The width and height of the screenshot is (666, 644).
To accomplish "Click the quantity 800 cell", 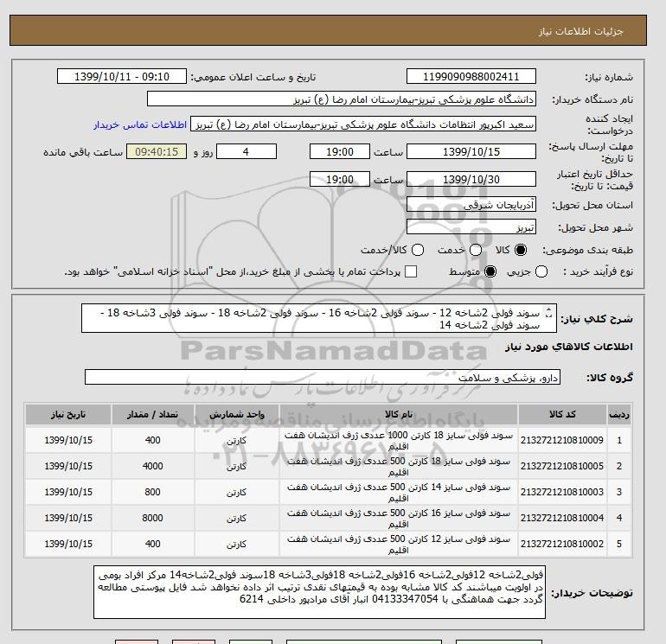I will point(153,492).
